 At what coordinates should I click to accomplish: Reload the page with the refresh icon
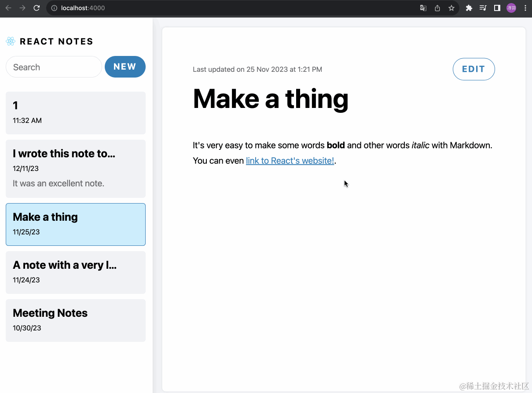(x=37, y=7)
